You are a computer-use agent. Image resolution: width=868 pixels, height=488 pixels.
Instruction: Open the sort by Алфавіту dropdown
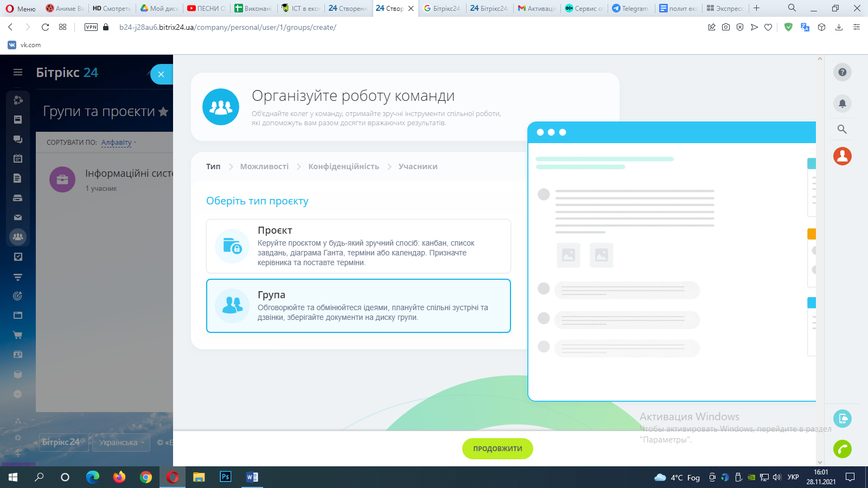pyautogui.click(x=119, y=143)
